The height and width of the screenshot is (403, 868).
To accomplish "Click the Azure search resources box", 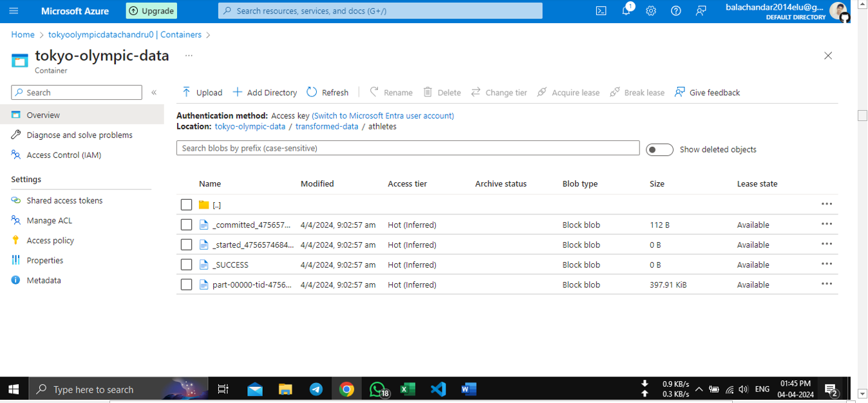I will [381, 11].
